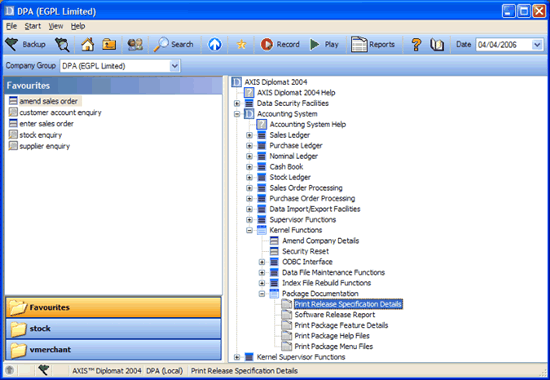The image size is (550, 380).
Task: Open the Reports toolbar button
Action: [x=373, y=45]
